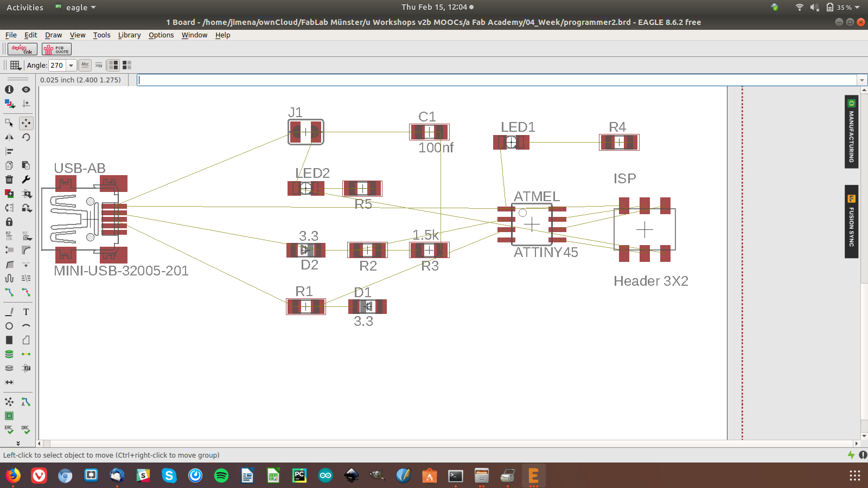Toggle the mirrored text option
The height and width of the screenshot is (488, 868).
click(x=99, y=65)
